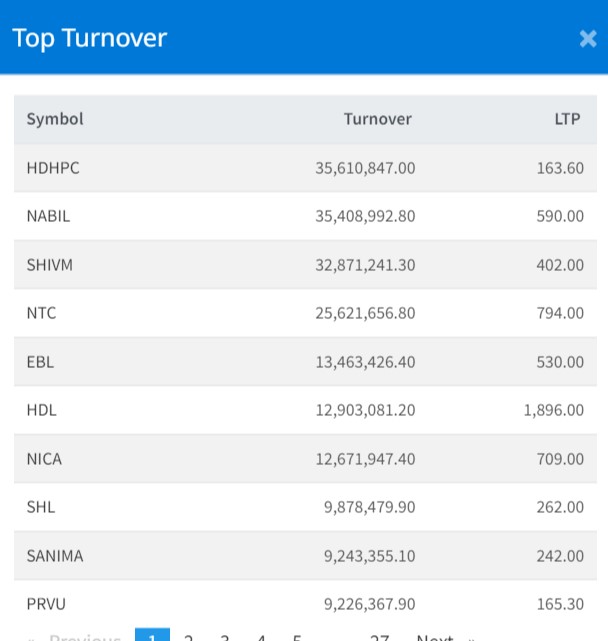Sort by Symbol column header
This screenshot has width=608, height=641.
[x=55, y=119]
